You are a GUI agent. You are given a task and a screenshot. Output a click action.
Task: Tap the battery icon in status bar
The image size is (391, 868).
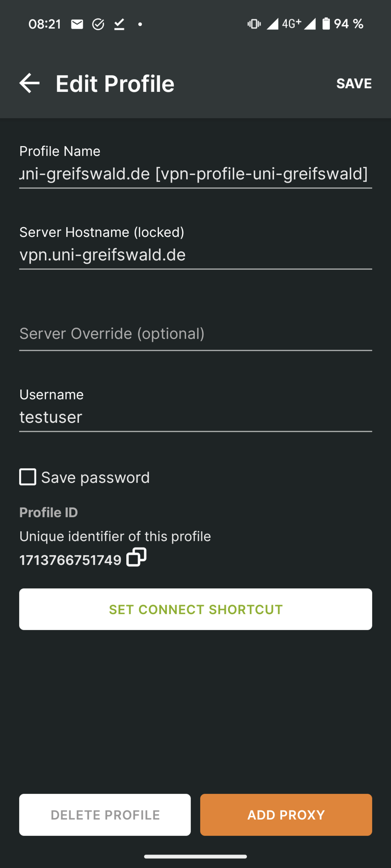tap(326, 24)
